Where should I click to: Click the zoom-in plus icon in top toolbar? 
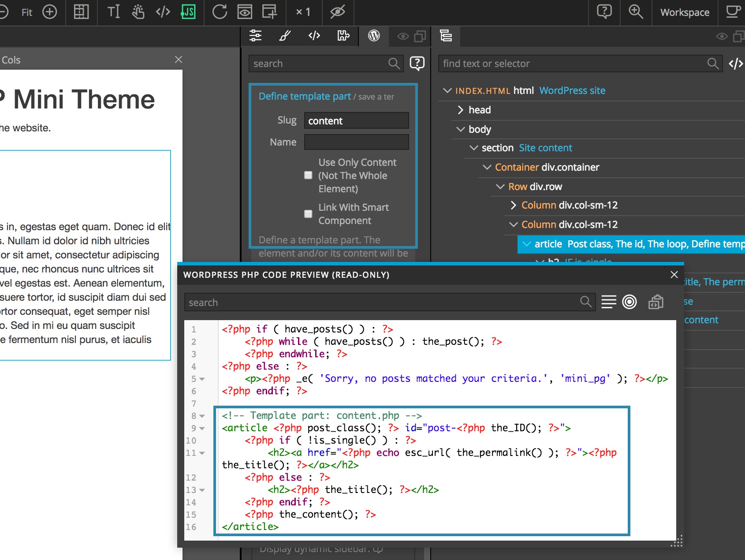[49, 12]
